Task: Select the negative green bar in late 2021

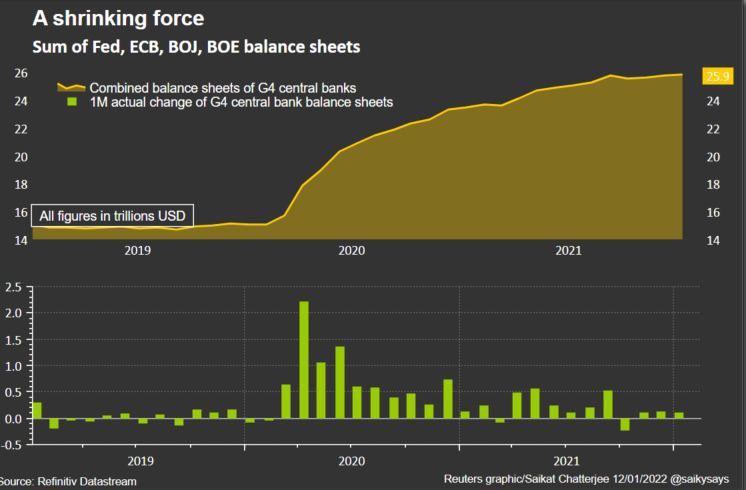Action: tap(625, 424)
